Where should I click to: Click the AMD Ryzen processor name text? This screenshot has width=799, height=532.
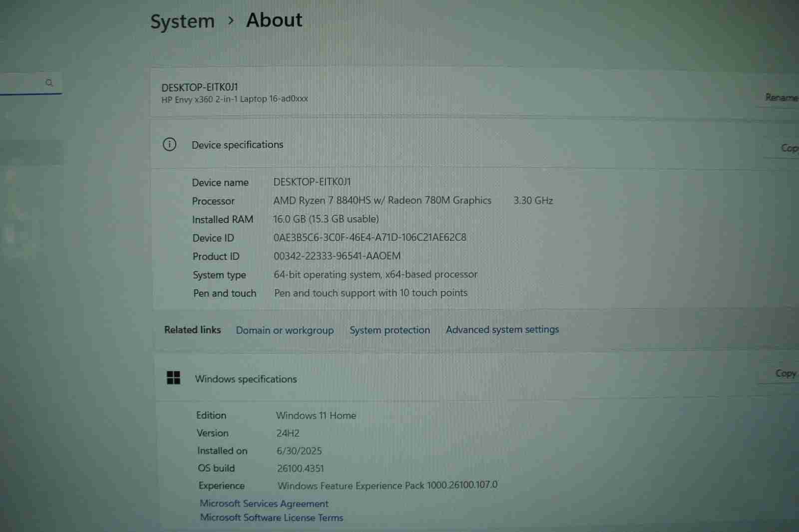[x=382, y=201]
